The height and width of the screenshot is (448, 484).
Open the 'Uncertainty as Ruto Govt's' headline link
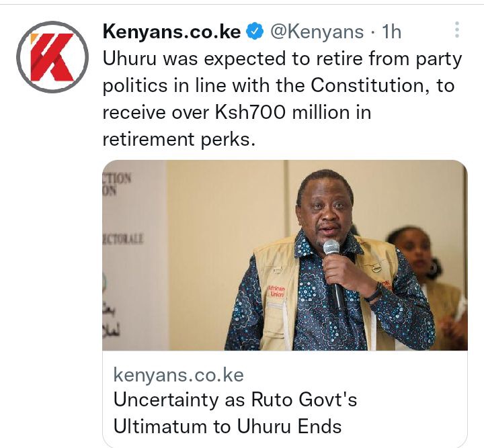[x=235, y=400]
